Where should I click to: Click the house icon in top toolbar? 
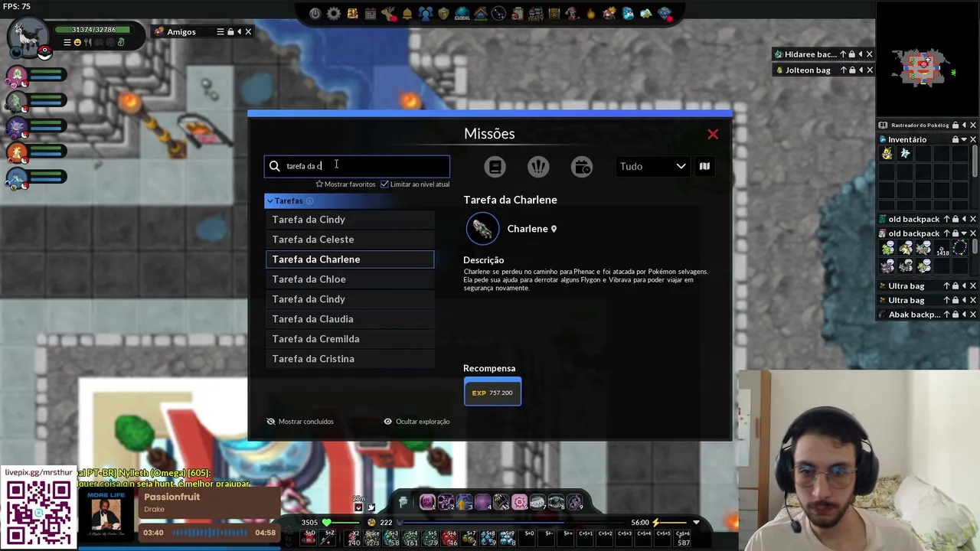pyautogui.click(x=481, y=14)
